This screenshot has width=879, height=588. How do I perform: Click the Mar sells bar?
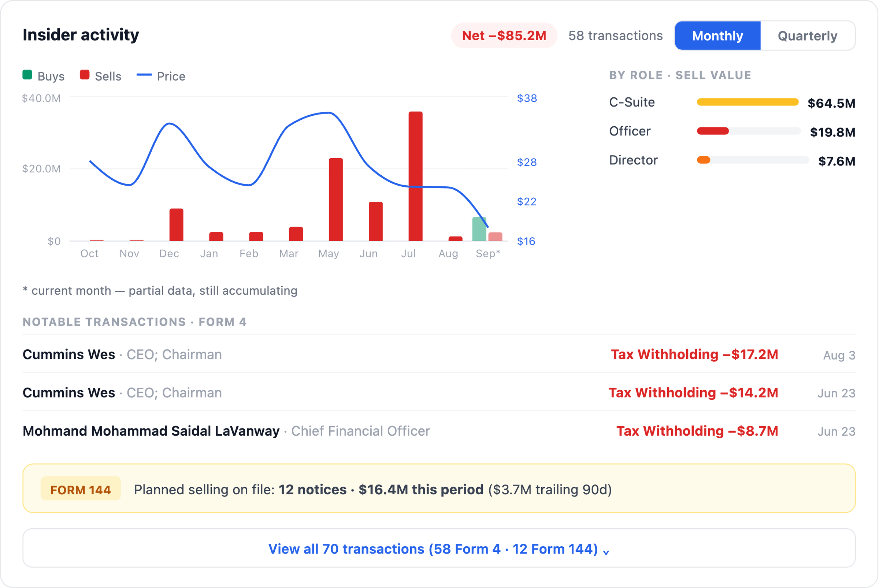(296, 234)
